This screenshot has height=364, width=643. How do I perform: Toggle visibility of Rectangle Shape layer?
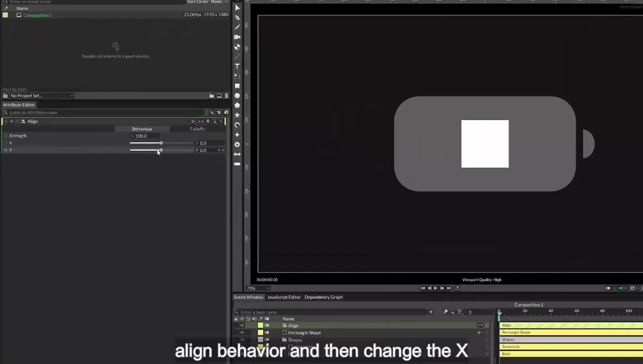(242, 333)
